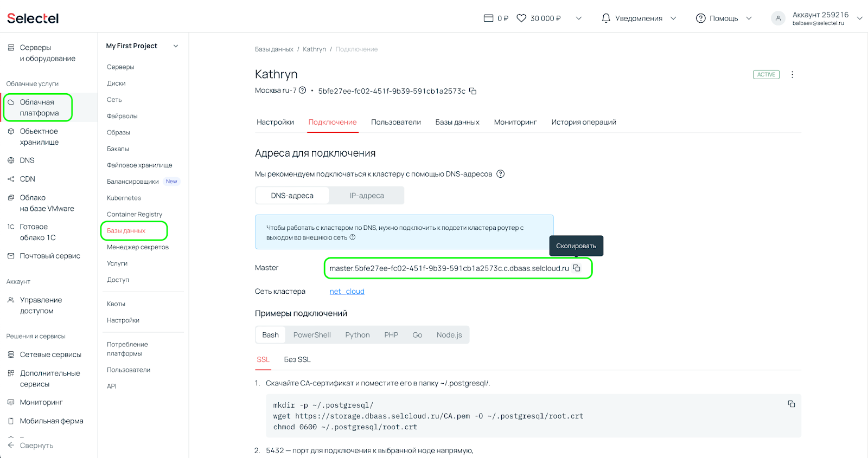This screenshot has height=458, width=868.
Task: Click the Kathryn breadcrumb link
Action: tap(315, 49)
